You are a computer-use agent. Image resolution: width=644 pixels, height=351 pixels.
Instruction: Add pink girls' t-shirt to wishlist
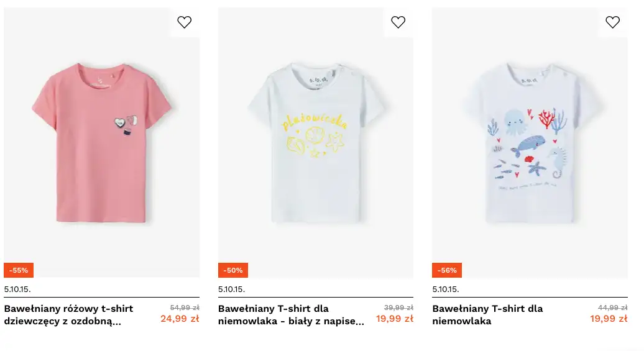(x=185, y=22)
